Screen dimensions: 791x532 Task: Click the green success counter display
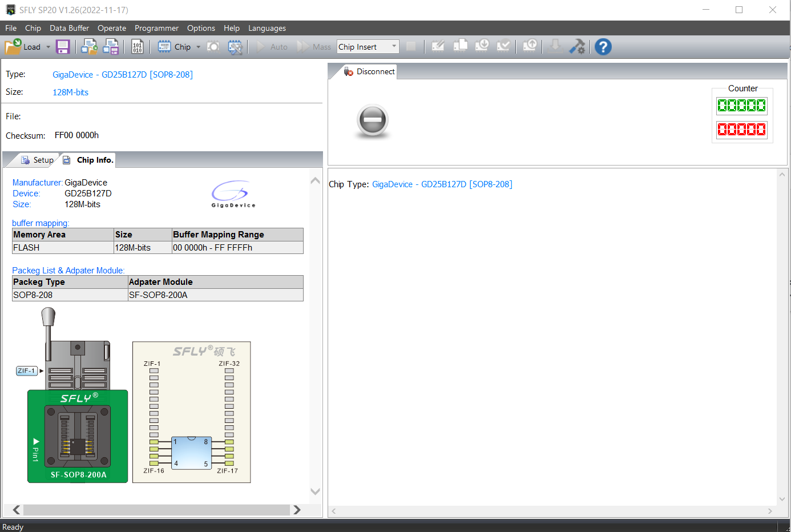point(742,106)
